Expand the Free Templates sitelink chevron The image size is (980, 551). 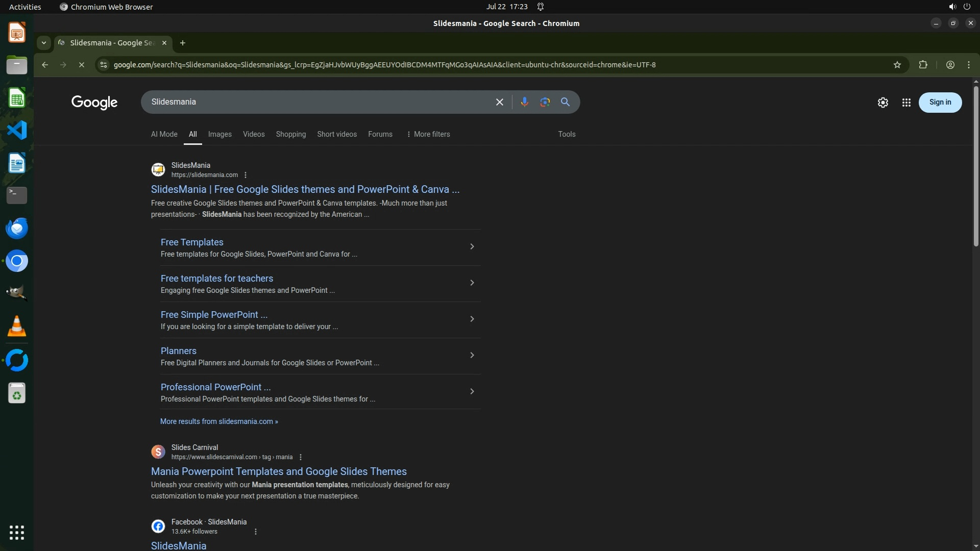click(x=472, y=247)
